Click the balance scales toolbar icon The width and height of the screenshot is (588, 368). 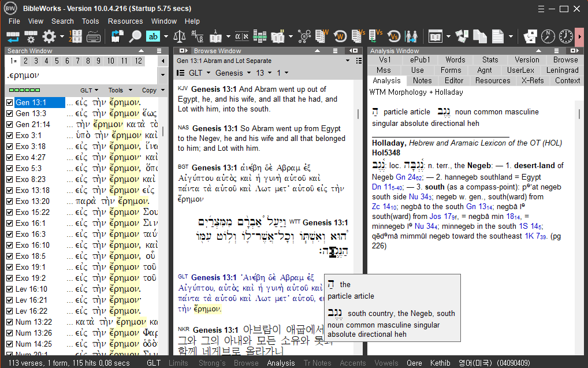pos(180,36)
